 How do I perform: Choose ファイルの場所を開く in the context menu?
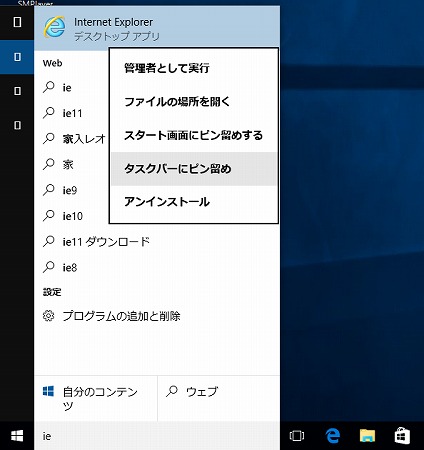194,102
